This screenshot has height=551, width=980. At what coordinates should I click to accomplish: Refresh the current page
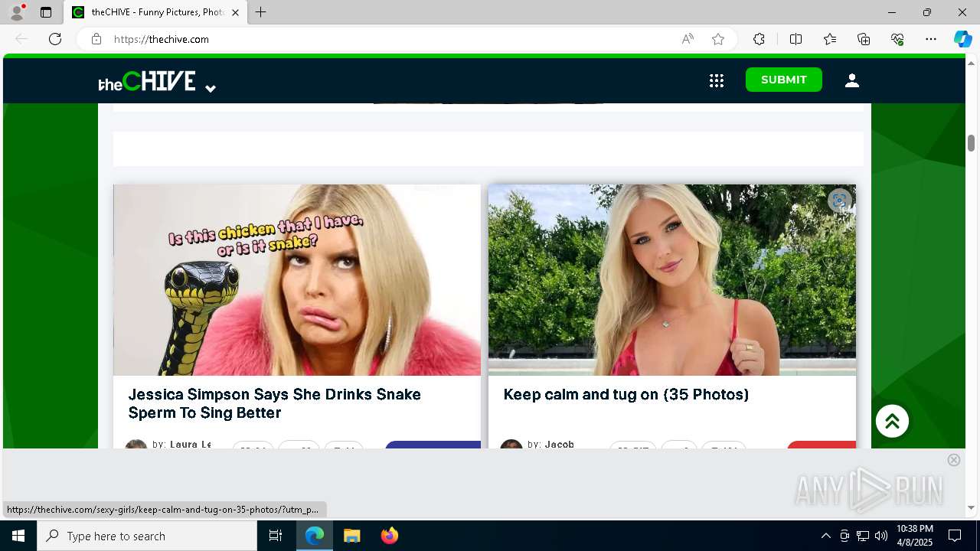pos(55,39)
